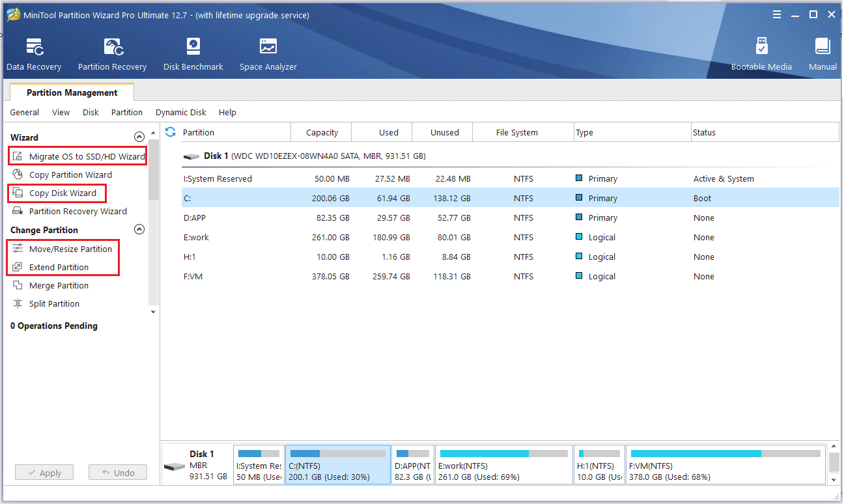Open the View menu
Viewport: 844px width, 504px height.
point(61,113)
